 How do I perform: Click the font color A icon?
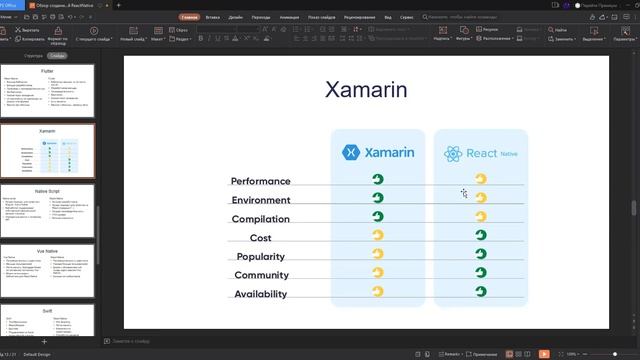tap(235, 38)
